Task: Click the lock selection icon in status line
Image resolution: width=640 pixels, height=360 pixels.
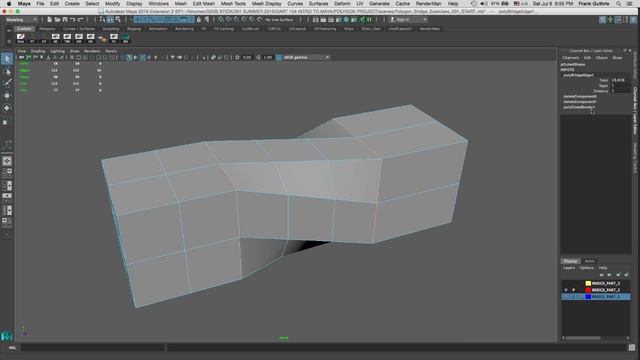Action: point(199,20)
